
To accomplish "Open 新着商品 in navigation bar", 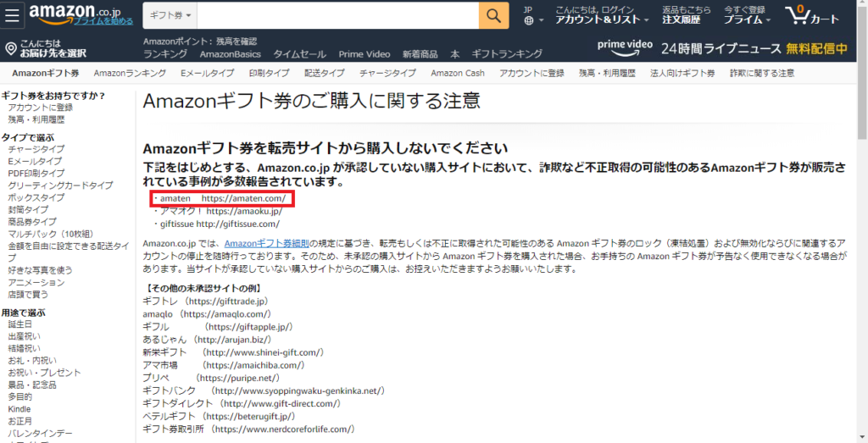I will pyautogui.click(x=420, y=54).
